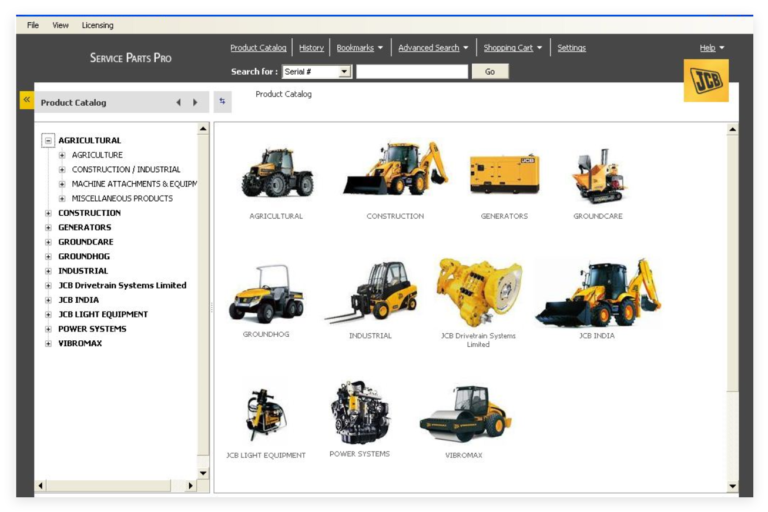Screen dimensions: 768x512
Task: Click the JCB Drivetrain Systems Limited caption
Action: pos(478,340)
